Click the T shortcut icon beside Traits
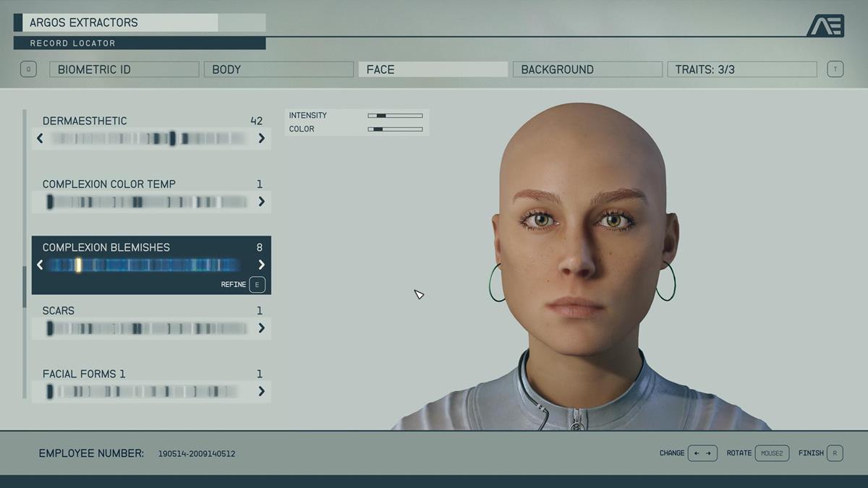868x488 pixels. pyautogui.click(x=835, y=69)
